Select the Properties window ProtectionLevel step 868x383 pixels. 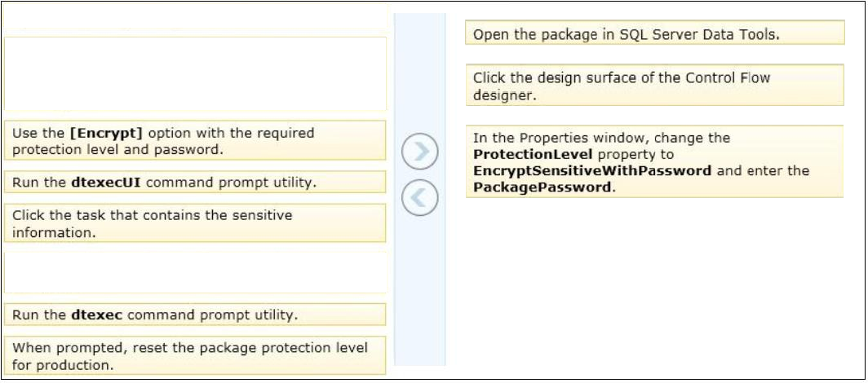[x=655, y=161]
